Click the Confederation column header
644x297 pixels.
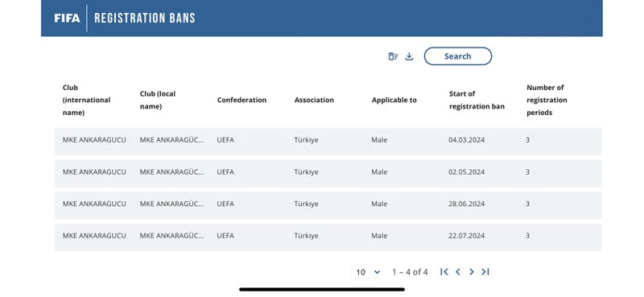click(x=242, y=100)
